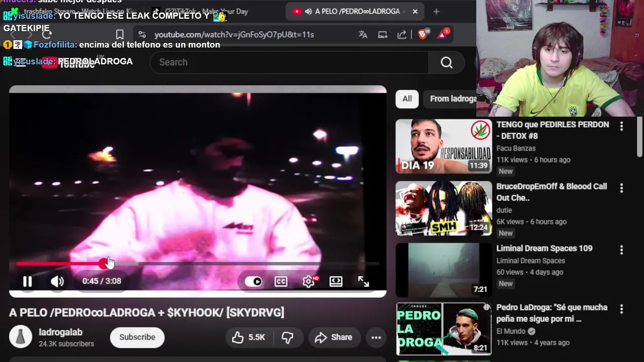The image size is (644, 362).
Task: Open the ladrogalab channel avatar
Action: click(x=21, y=337)
